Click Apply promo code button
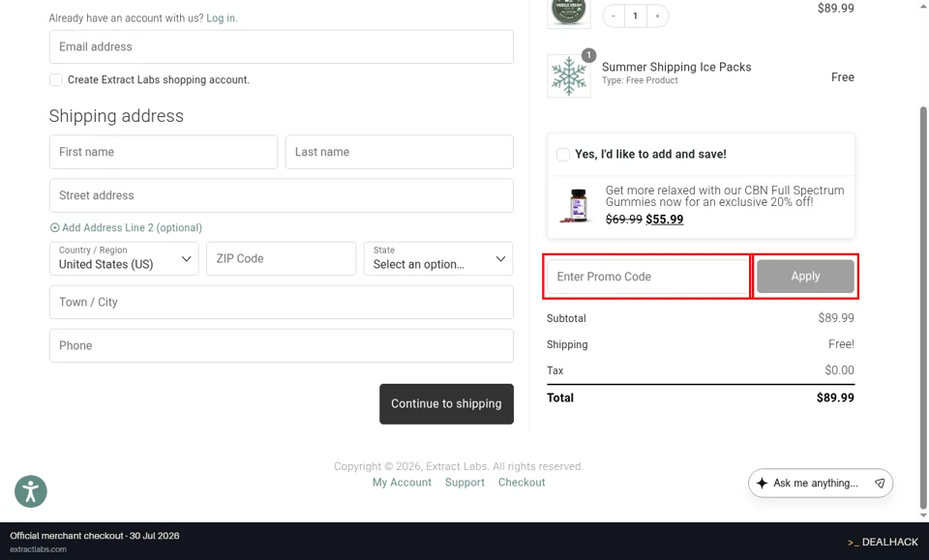 805,276
